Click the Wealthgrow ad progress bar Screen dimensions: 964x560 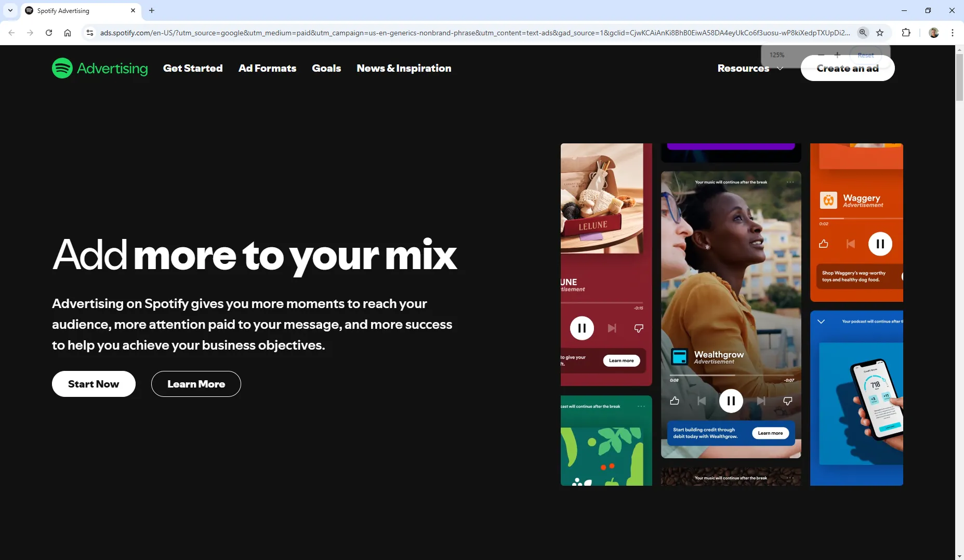(731, 375)
